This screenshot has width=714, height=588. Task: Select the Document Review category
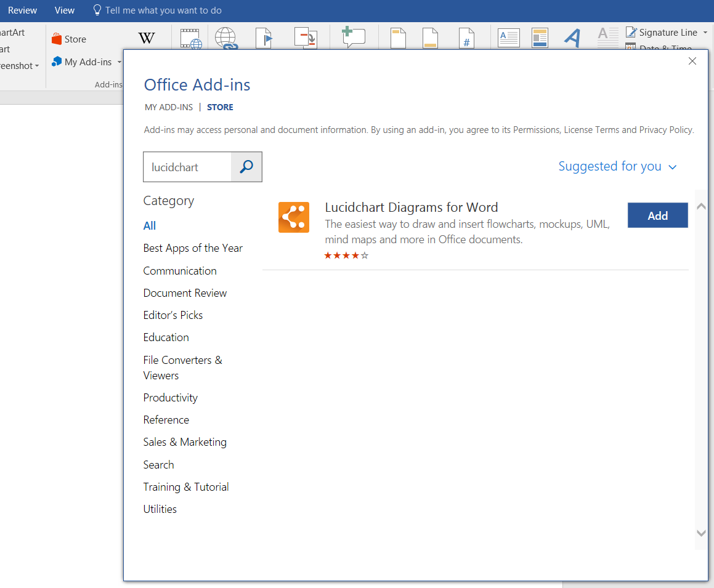point(185,293)
